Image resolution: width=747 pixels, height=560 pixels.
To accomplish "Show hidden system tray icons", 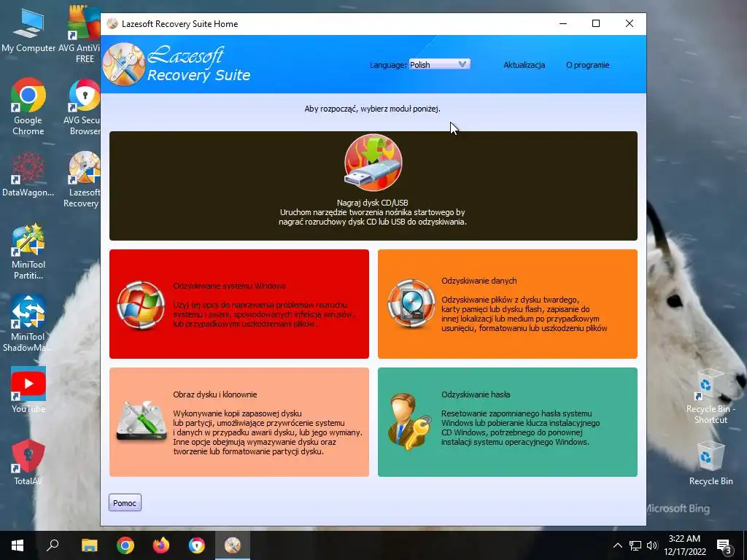I will pos(617,545).
